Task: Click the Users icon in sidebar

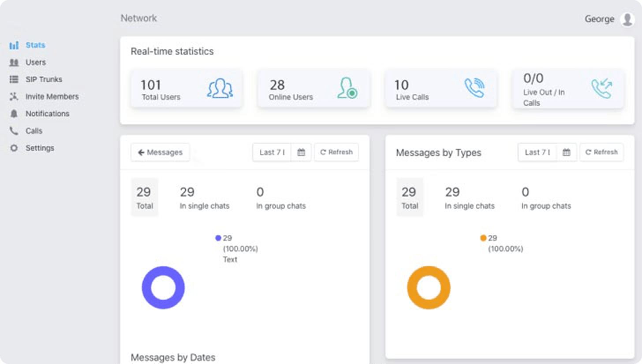Action: 14,63
